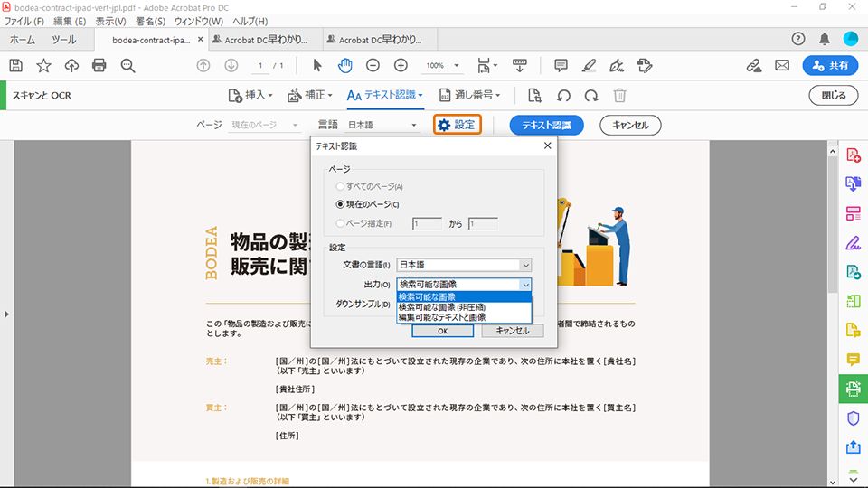Go to previous page arrow icon

[203, 65]
